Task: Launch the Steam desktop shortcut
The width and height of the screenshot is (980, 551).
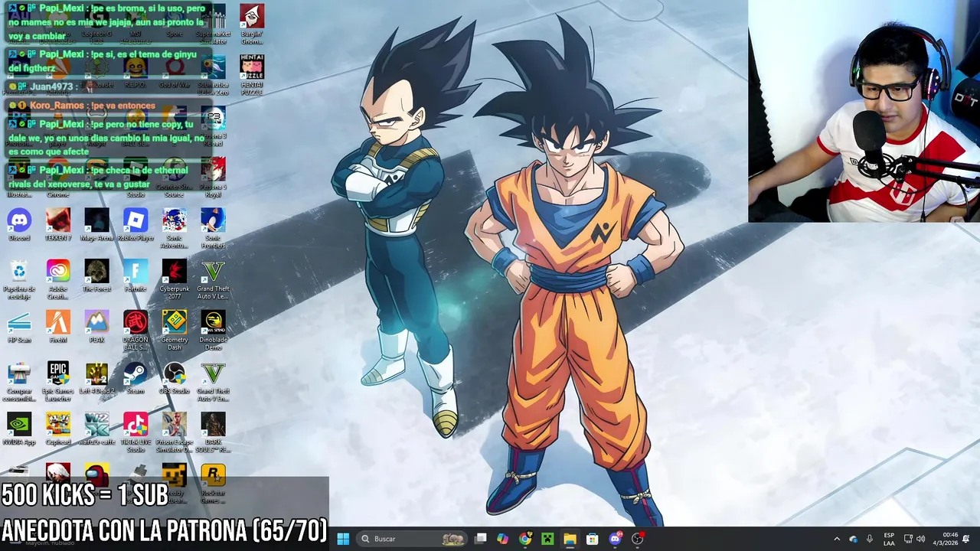Action: pos(136,379)
